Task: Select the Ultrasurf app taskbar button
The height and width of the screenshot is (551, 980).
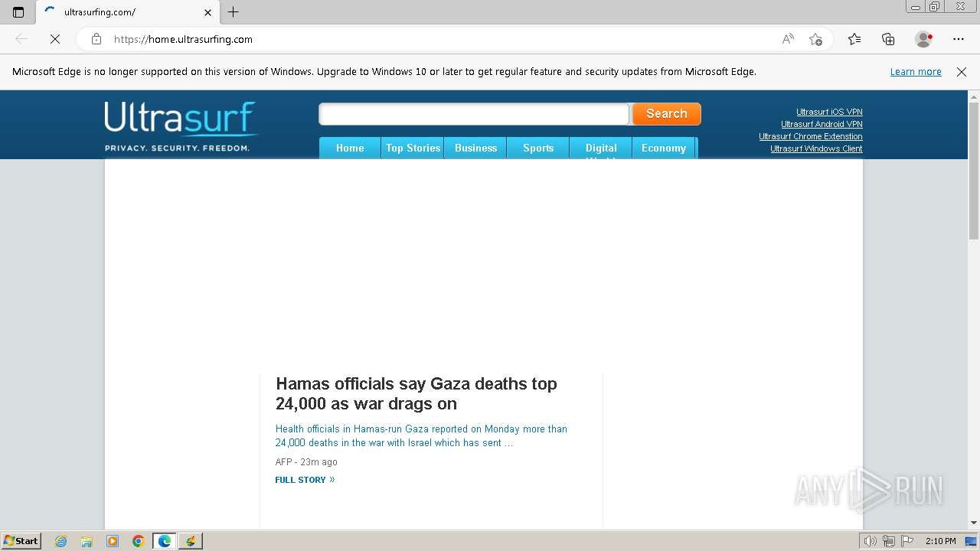Action: tap(191, 541)
